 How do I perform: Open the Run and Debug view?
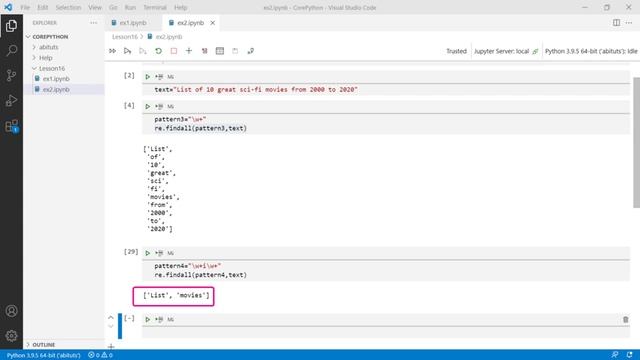pyautogui.click(x=11, y=100)
